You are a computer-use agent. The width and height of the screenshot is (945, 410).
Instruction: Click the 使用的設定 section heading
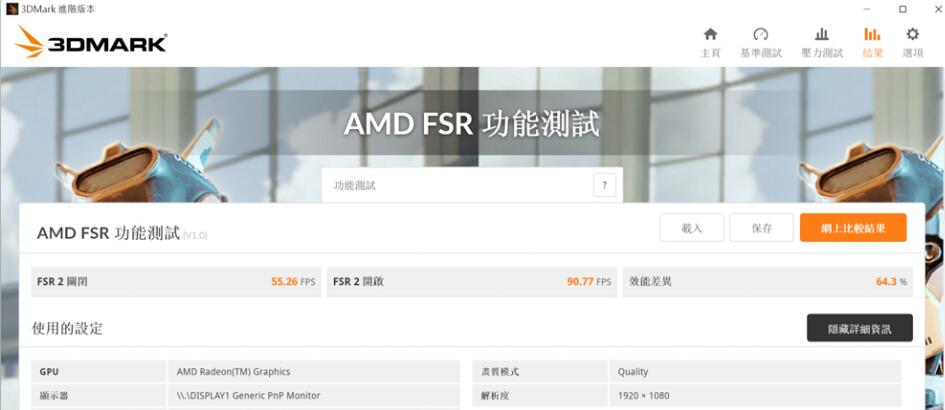click(x=67, y=329)
